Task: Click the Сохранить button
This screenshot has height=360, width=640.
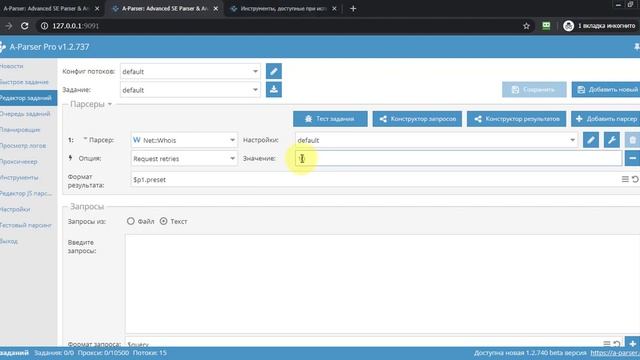Action: (x=534, y=89)
